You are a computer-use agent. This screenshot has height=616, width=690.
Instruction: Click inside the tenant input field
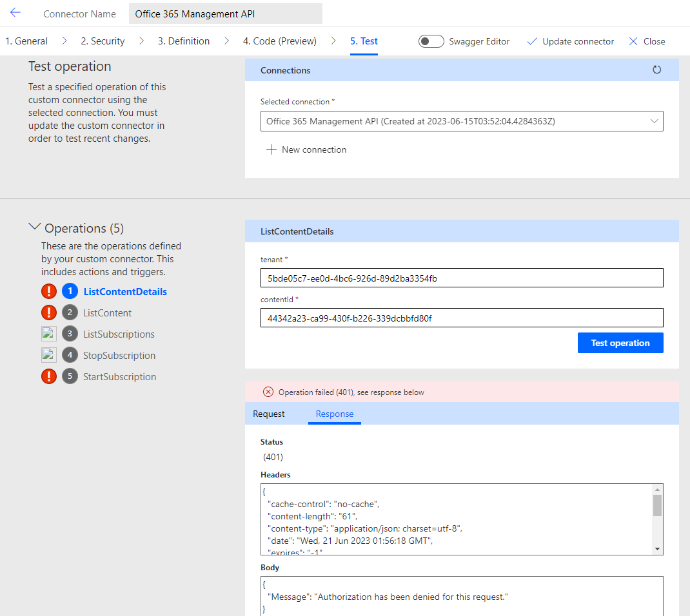point(461,278)
